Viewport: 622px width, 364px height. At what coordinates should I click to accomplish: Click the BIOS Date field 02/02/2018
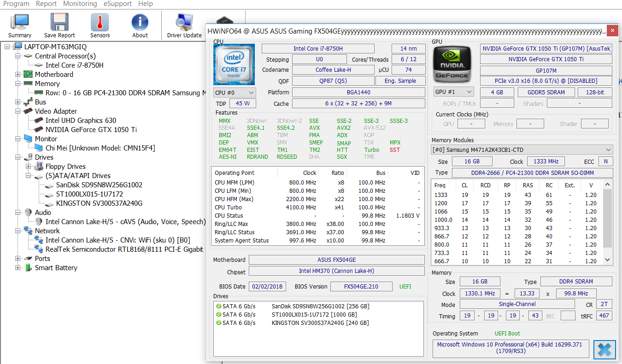pyautogui.click(x=269, y=286)
